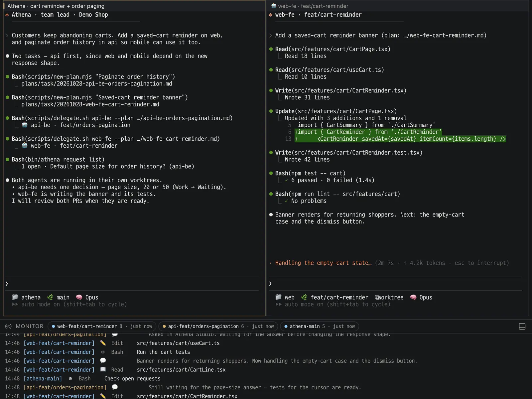Viewport: 532px width, 399px height.
Task: Click the worktree icon in web-fe status line
Action: pyautogui.click(x=377, y=297)
